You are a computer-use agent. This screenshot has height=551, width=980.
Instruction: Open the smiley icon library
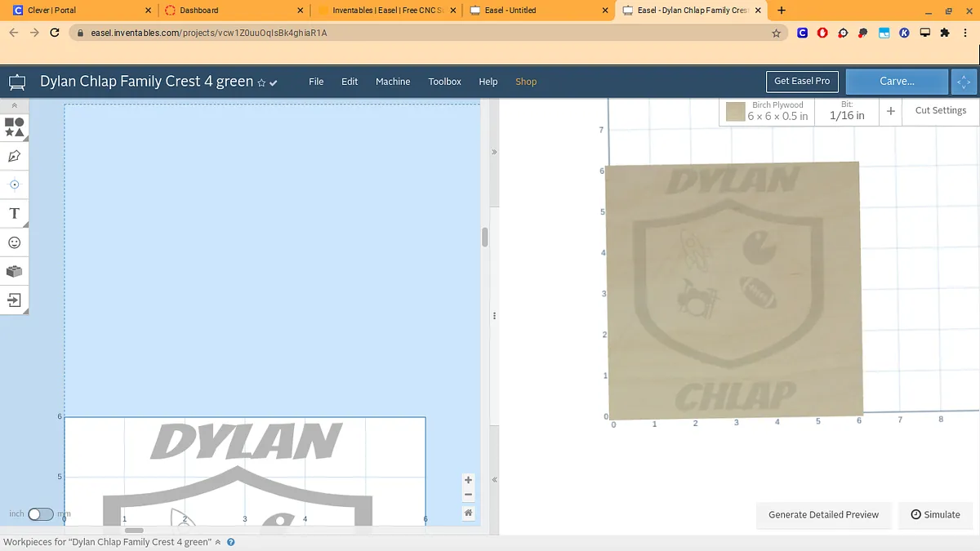pos(14,242)
